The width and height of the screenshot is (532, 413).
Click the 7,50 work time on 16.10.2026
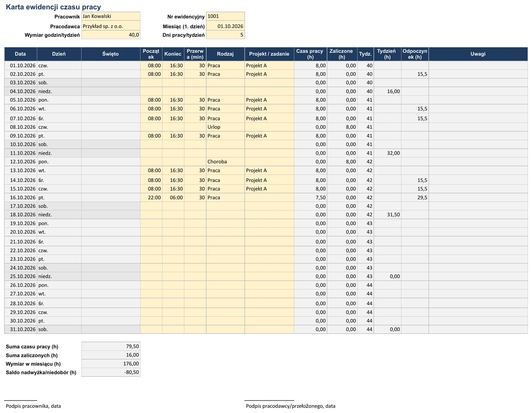point(311,198)
